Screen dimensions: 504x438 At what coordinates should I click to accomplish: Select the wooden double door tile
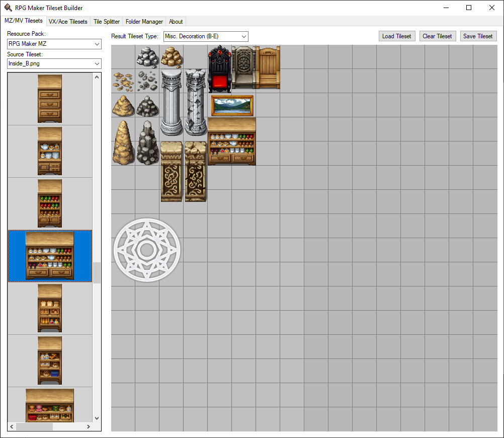point(268,68)
